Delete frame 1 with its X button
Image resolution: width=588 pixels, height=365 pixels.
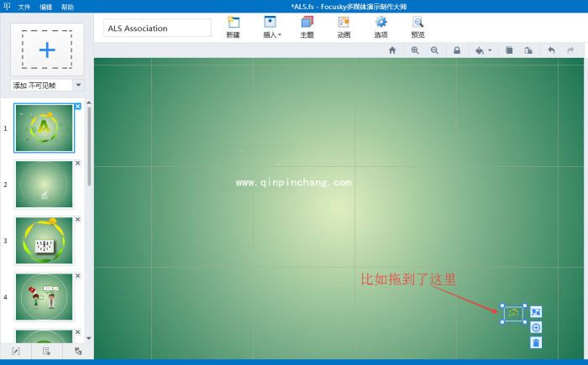[x=77, y=107]
